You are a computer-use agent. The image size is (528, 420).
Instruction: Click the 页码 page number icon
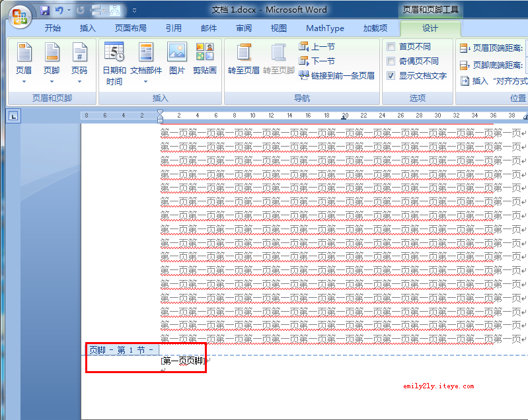79,52
